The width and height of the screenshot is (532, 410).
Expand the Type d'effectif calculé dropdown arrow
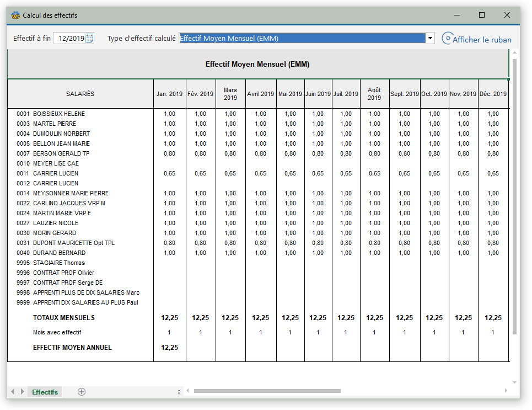pos(430,38)
